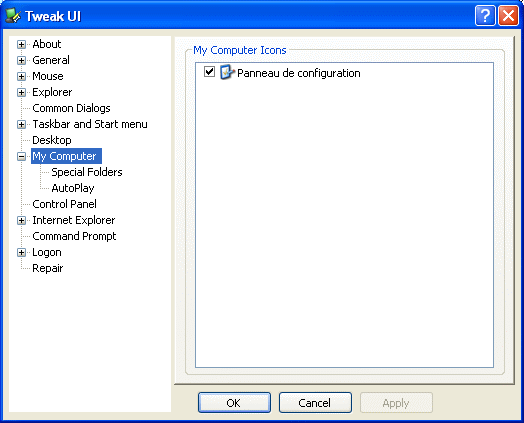The width and height of the screenshot is (524, 423).
Task: Select Common Dialogs in the tree
Action: click(71, 108)
